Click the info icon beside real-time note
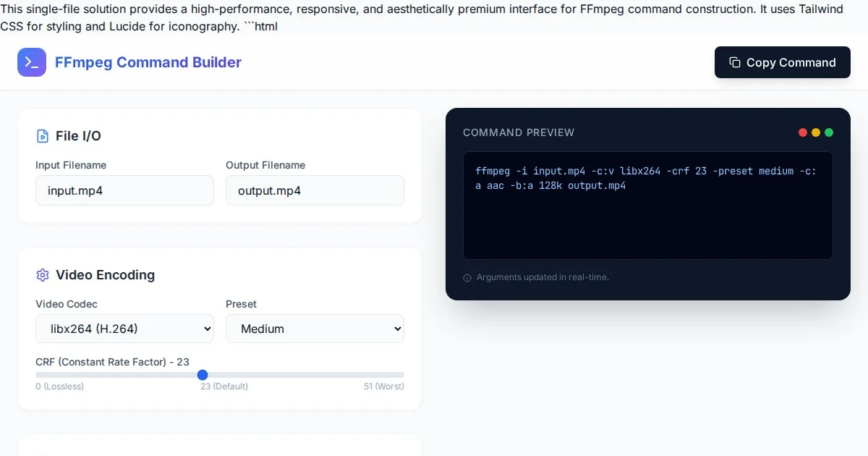The image size is (868, 456). click(x=467, y=278)
